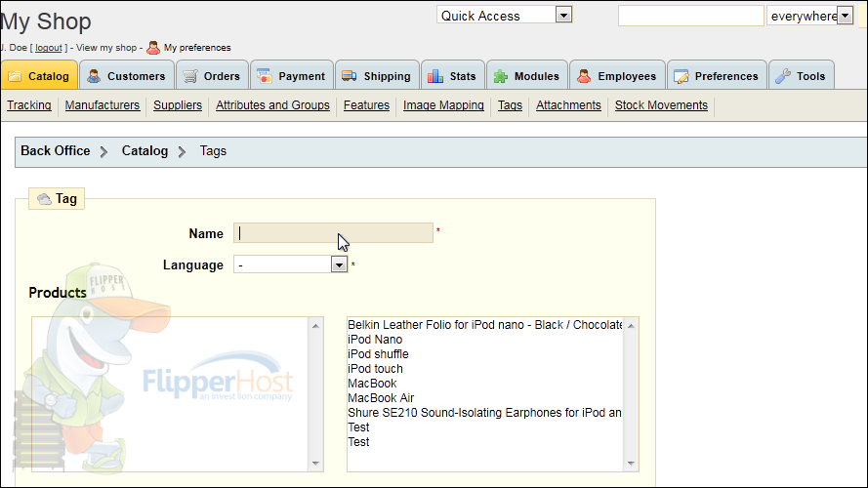
Task: Click the Payment tab credit card icon
Action: click(x=264, y=76)
